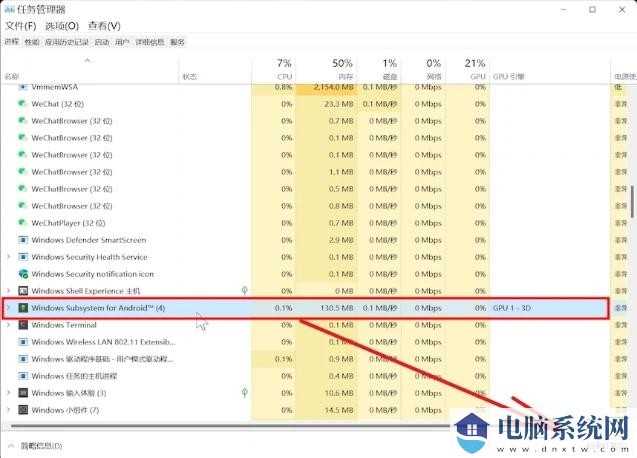Click the WeChatBrowser icon in the 1.1 MB row

click(x=23, y=172)
